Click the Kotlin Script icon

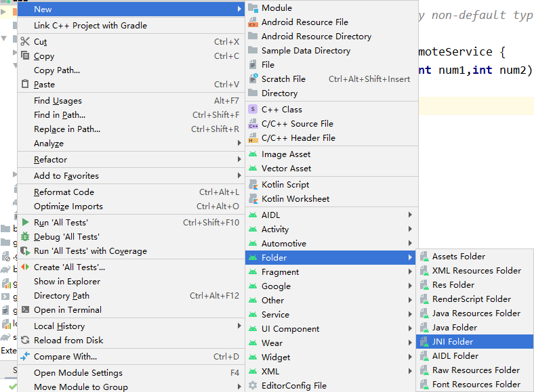[253, 184]
